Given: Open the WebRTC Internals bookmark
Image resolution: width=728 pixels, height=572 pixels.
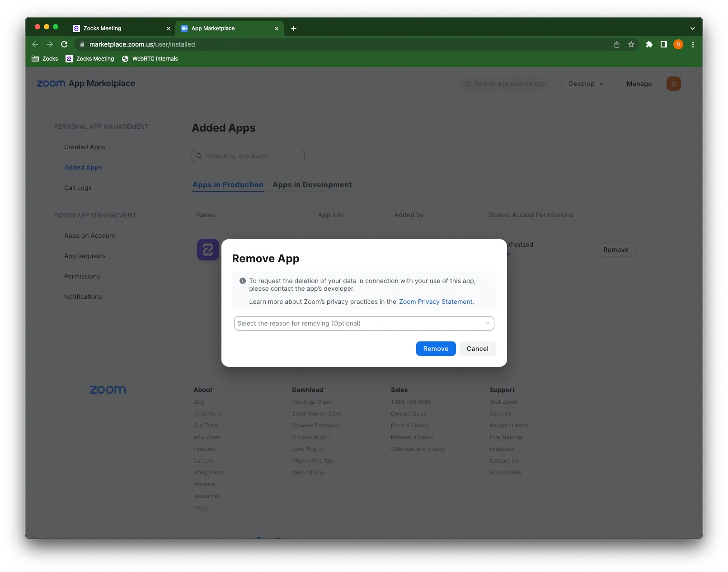Looking at the screenshot, I should pyautogui.click(x=150, y=59).
